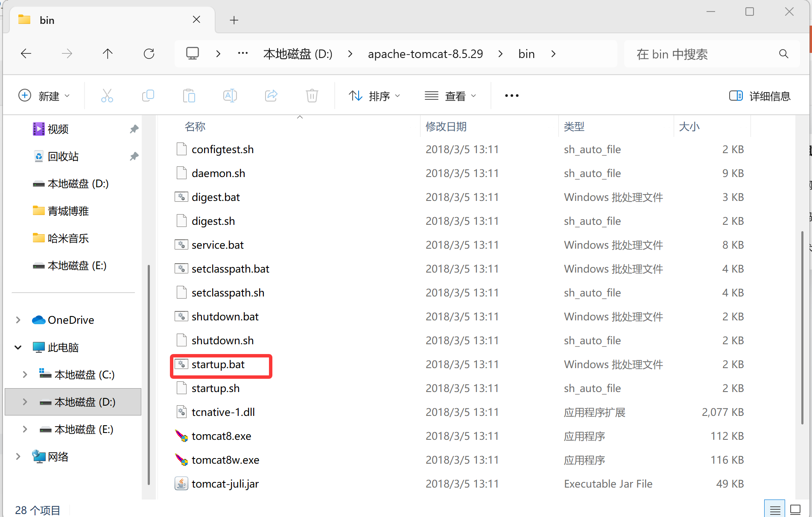Sort by the 修改日期 column header
Viewport: 812px width, 517px height.
pyautogui.click(x=446, y=127)
